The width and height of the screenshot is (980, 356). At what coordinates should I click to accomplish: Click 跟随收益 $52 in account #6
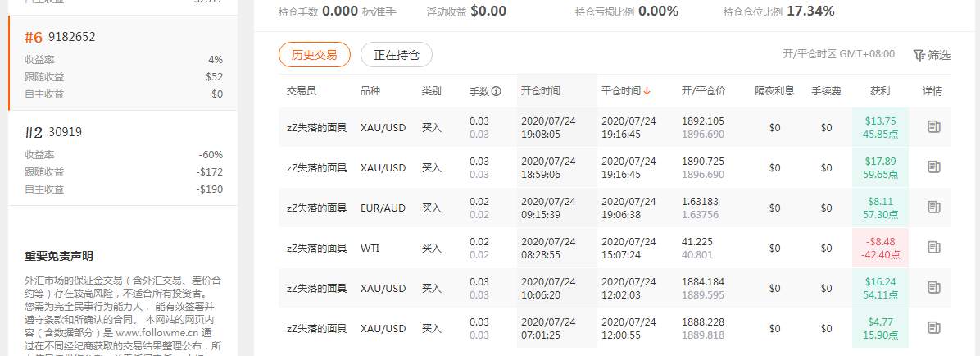pyautogui.click(x=124, y=77)
